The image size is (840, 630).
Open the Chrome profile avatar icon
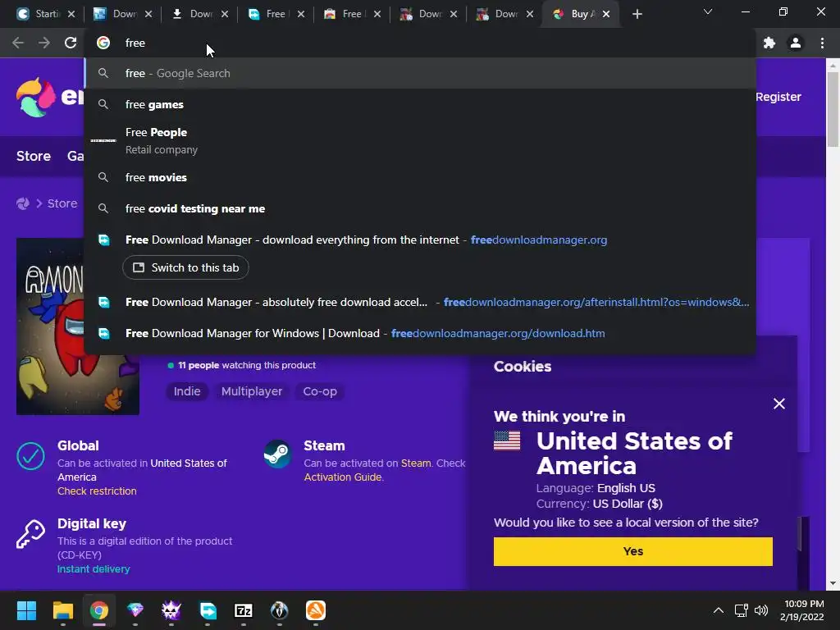(796, 43)
